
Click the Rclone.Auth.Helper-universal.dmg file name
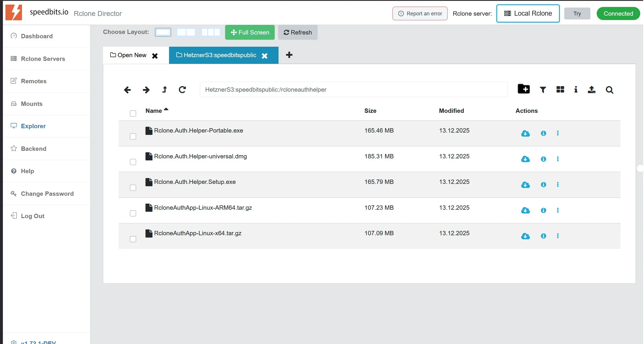pos(200,156)
